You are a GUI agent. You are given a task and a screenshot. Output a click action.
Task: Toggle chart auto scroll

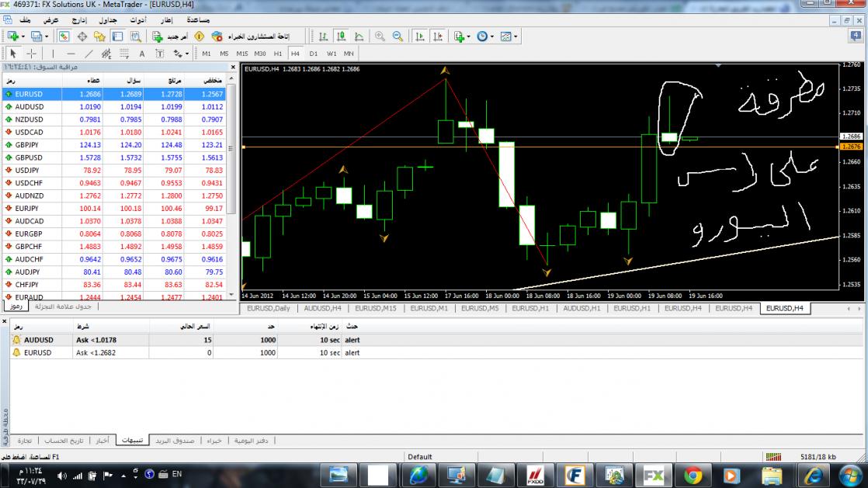click(x=420, y=36)
